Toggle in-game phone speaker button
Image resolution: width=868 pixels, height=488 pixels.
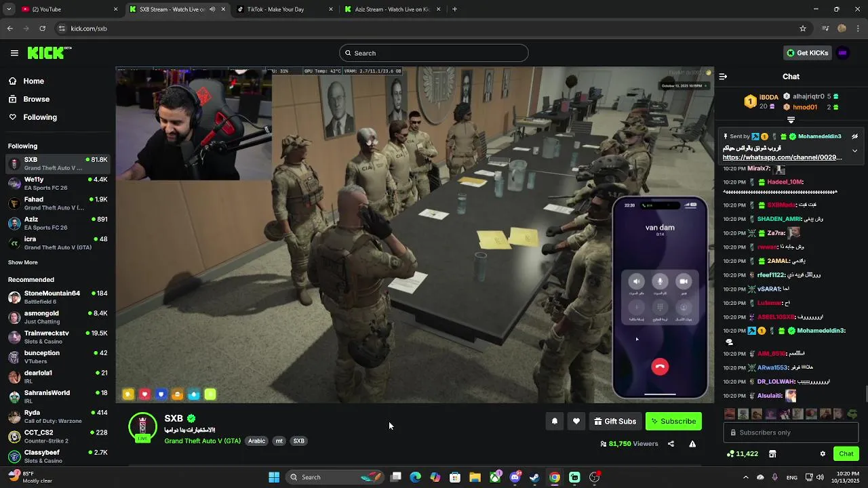click(x=636, y=281)
